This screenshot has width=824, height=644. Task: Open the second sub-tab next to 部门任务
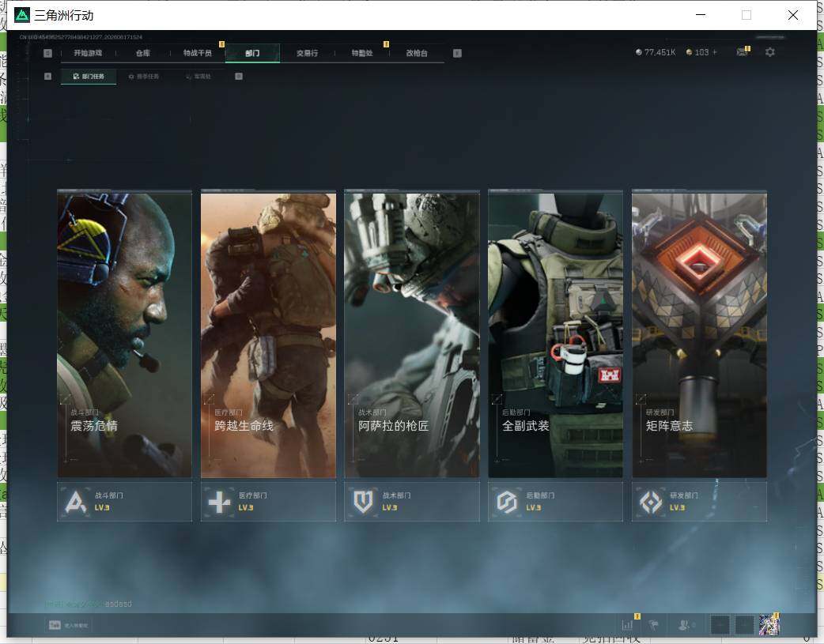144,76
